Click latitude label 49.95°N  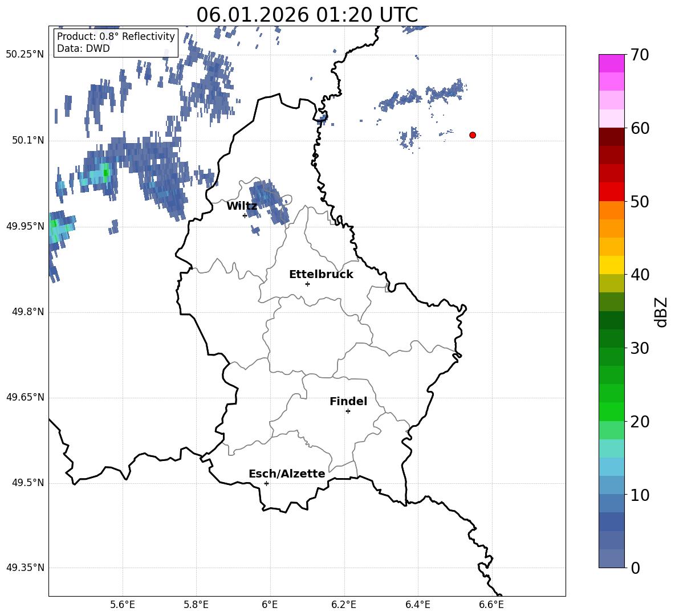click(25, 226)
